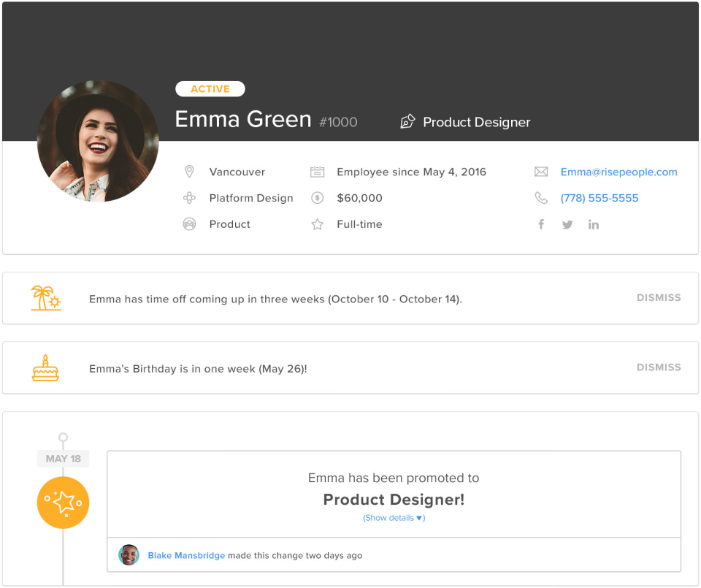Click the birthday cake icon
The height and width of the screenshot is (588, 701).
pos(45,367)
